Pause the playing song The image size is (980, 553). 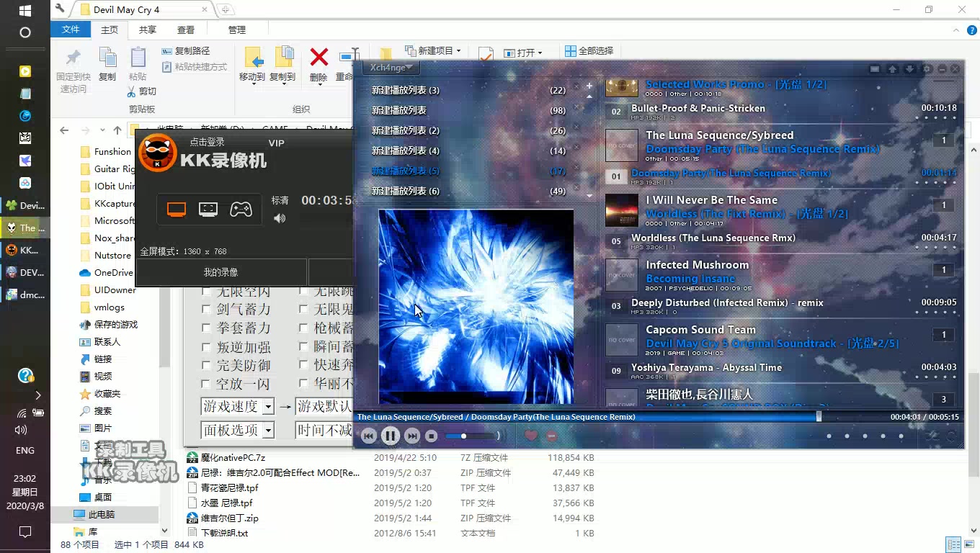390,436
